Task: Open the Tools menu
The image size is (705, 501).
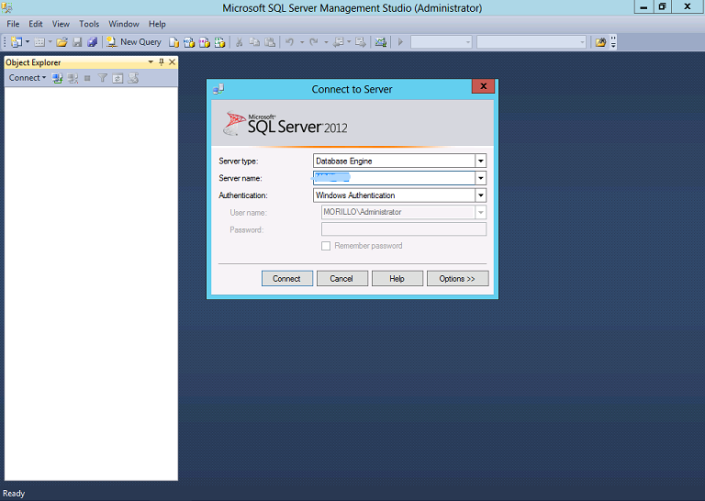Action: point(89,24)
